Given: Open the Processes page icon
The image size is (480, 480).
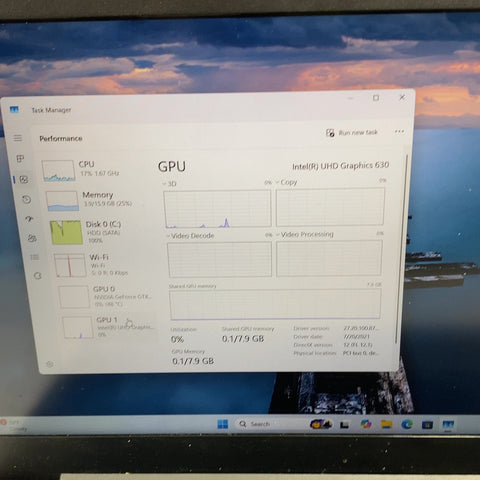Looking at the screenshot, I should 20,159.
